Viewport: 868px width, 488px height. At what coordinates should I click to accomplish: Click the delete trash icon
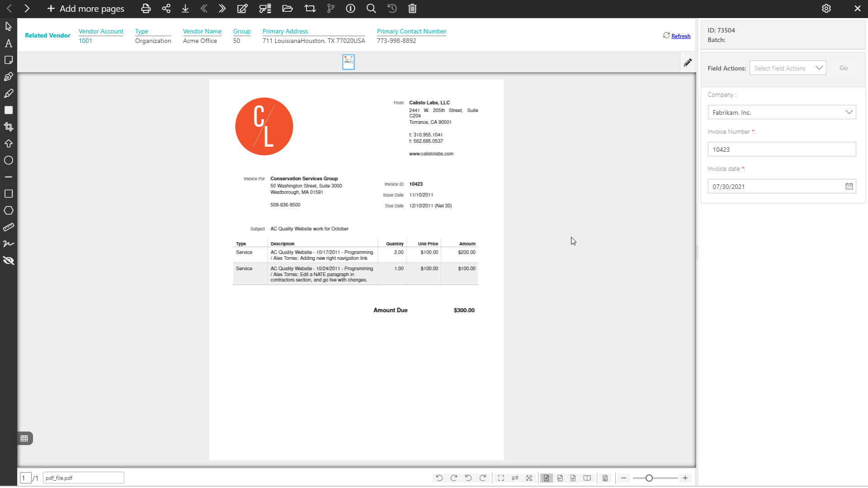click(x=412, y=9)
